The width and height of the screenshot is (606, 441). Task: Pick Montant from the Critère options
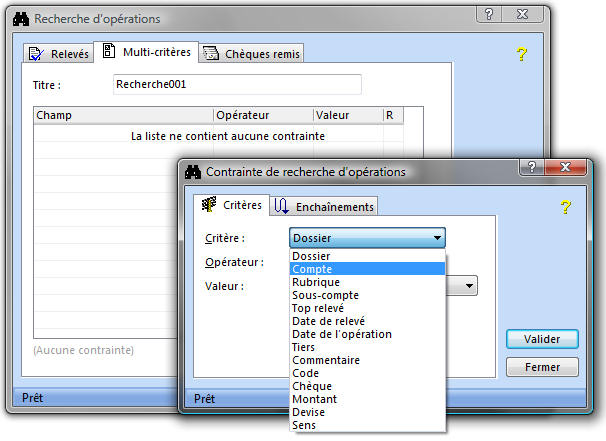314,399
